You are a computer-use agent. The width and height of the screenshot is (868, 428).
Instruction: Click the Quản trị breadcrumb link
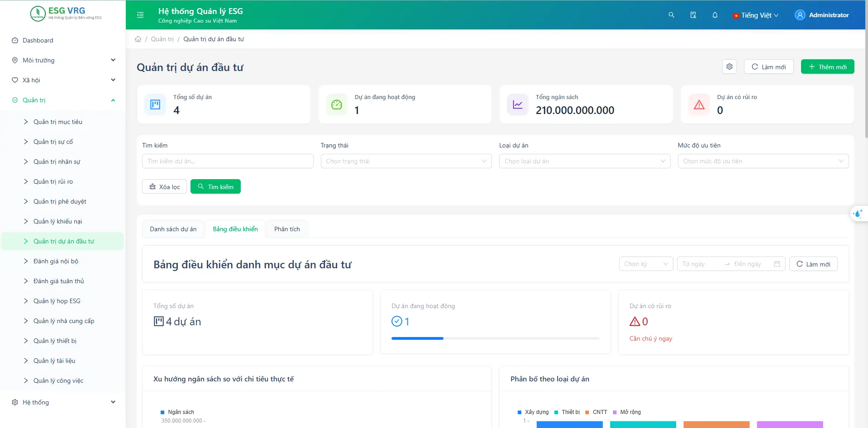coord(162,39)
